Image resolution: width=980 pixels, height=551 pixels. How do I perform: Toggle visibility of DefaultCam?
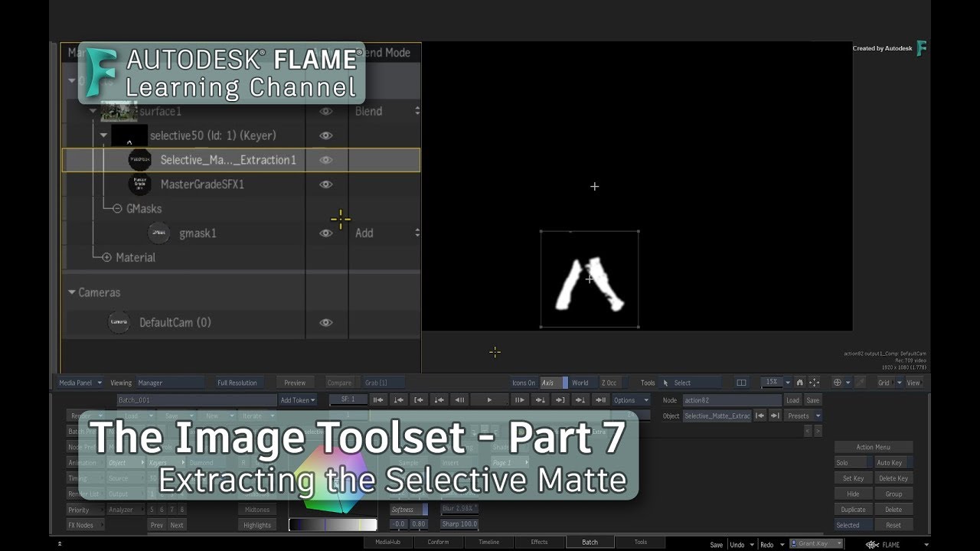point(326,323)
